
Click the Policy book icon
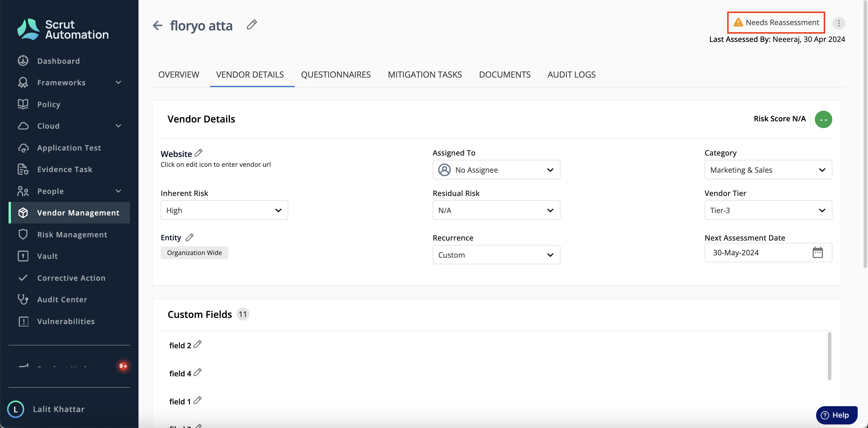click(x=23, y=104)
